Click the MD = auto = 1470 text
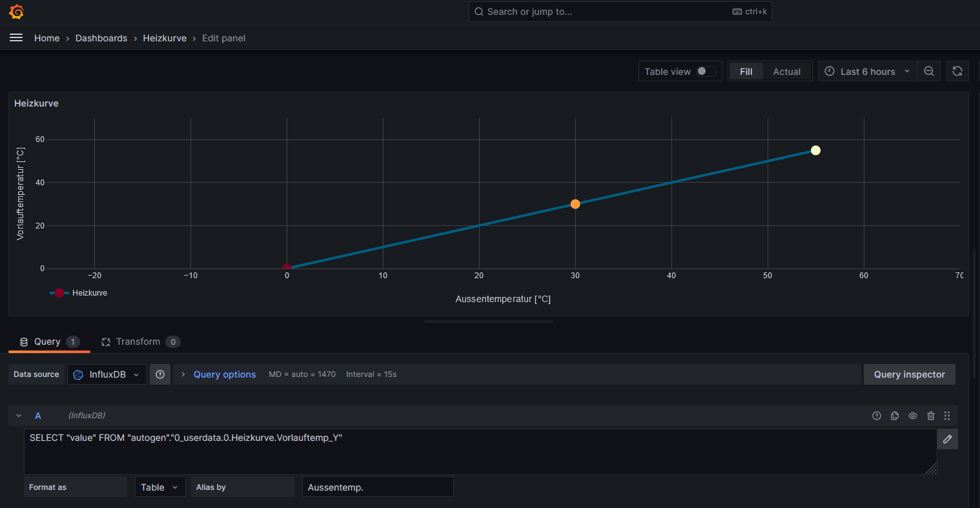The height and width of the screenshot is (508, 980). point(302,374)
